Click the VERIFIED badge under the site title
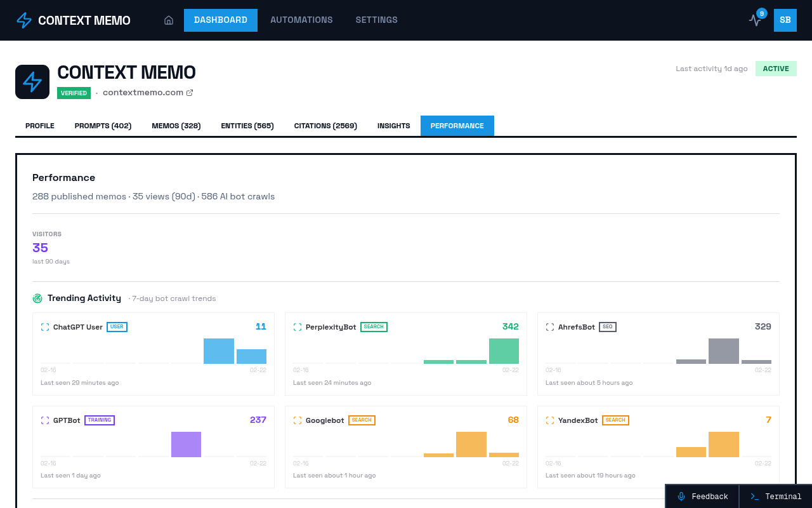812x508 pixels. (74, 92)
